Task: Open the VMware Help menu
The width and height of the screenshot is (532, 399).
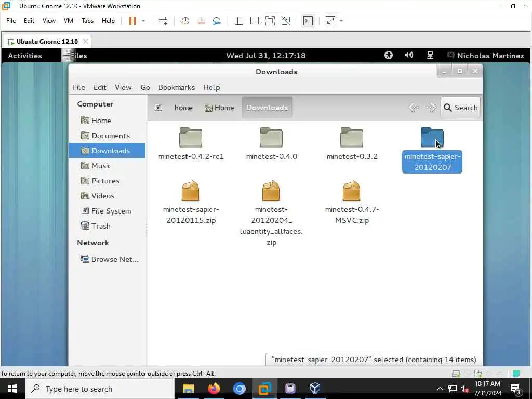Action: coord(108,21)
